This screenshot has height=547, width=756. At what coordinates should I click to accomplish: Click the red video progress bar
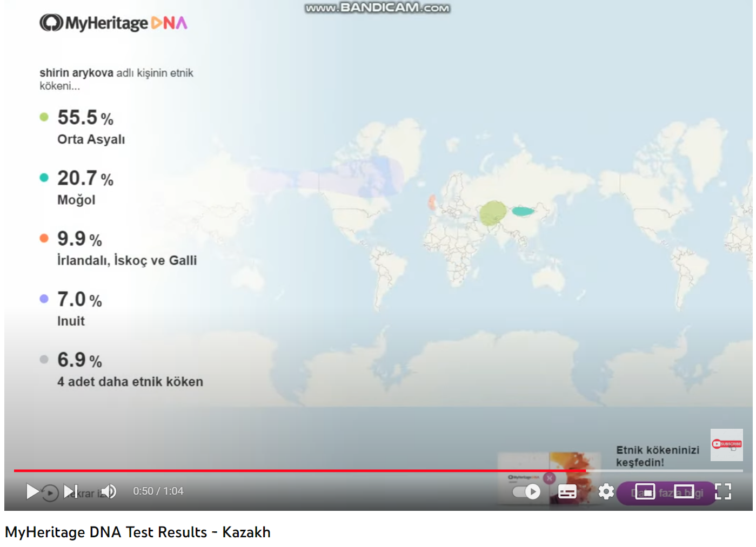pyautogui.click(x=300, y=471)
